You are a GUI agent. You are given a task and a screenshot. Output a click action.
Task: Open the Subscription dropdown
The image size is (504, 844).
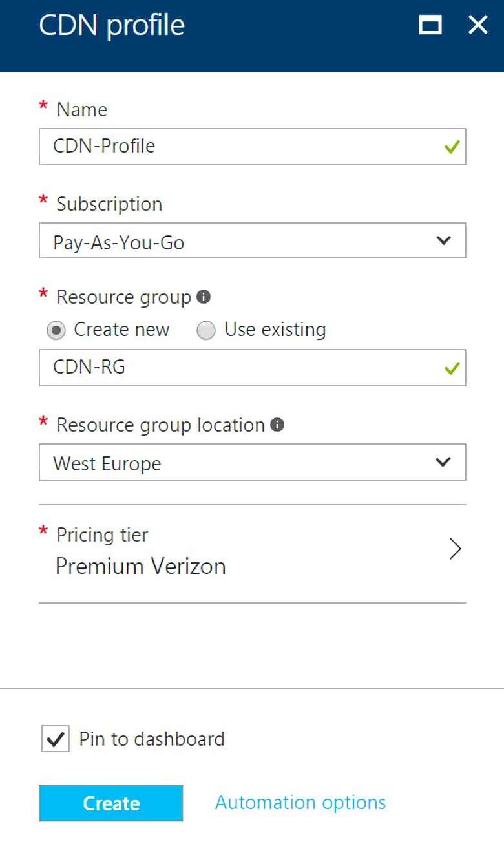252,239
